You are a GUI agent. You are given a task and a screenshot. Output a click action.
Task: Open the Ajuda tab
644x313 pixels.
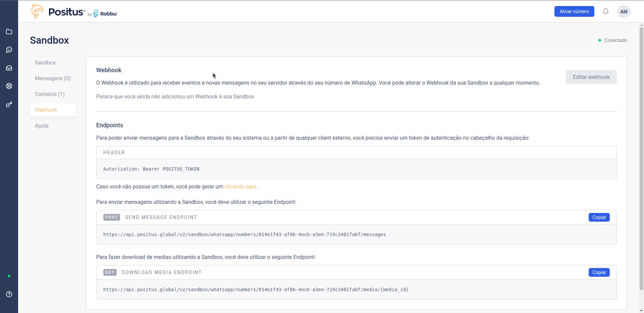pyautogui.click(x=53, y=126)
